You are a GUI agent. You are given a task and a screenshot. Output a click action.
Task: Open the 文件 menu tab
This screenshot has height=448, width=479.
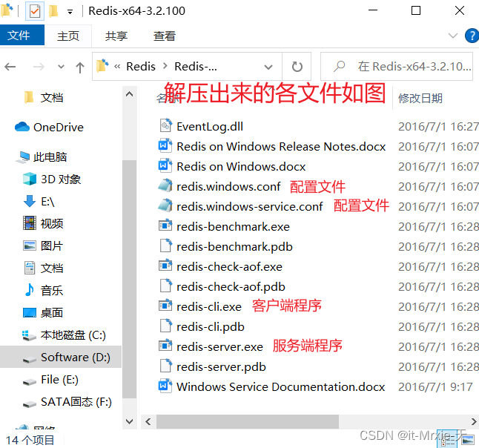pyautogui.click(x=22, y=35)
